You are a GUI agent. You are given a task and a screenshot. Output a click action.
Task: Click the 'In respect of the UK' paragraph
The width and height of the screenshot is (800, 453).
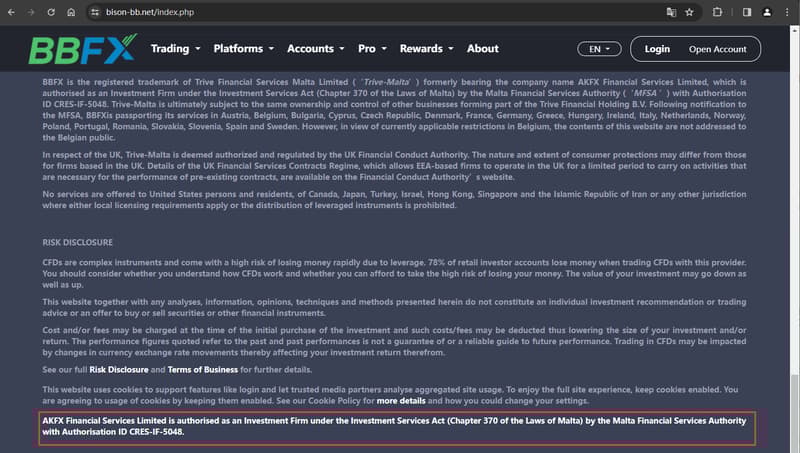click(394, 166)
